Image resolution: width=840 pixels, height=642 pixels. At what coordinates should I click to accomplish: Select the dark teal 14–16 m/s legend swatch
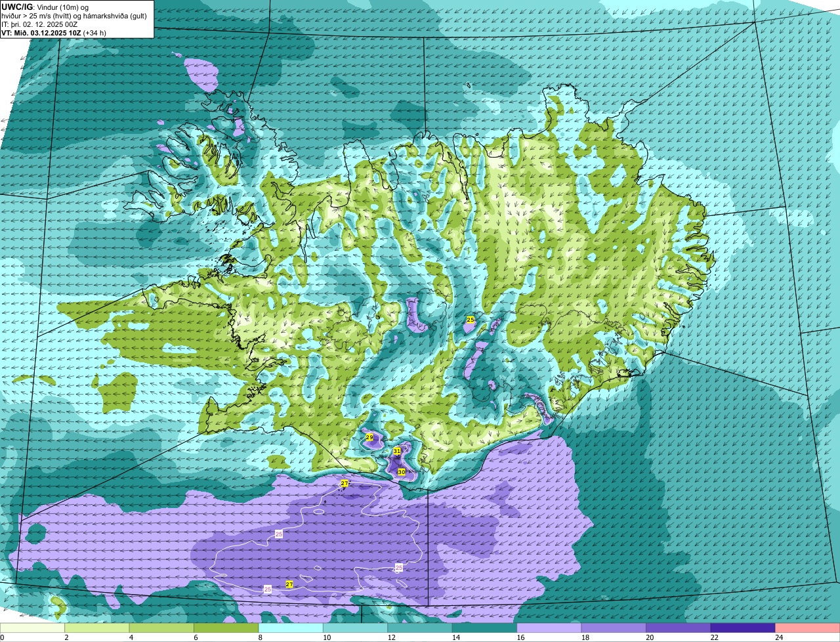click(x=484, y=628)
